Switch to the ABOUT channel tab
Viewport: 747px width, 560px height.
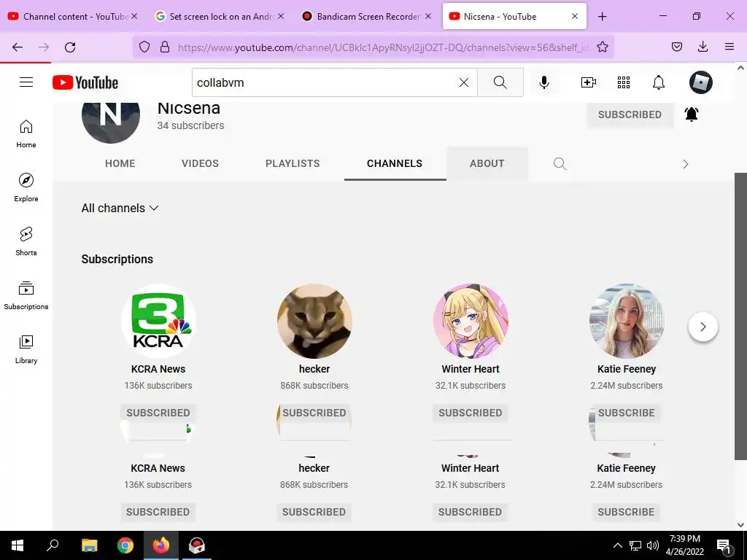click(487, 163)
